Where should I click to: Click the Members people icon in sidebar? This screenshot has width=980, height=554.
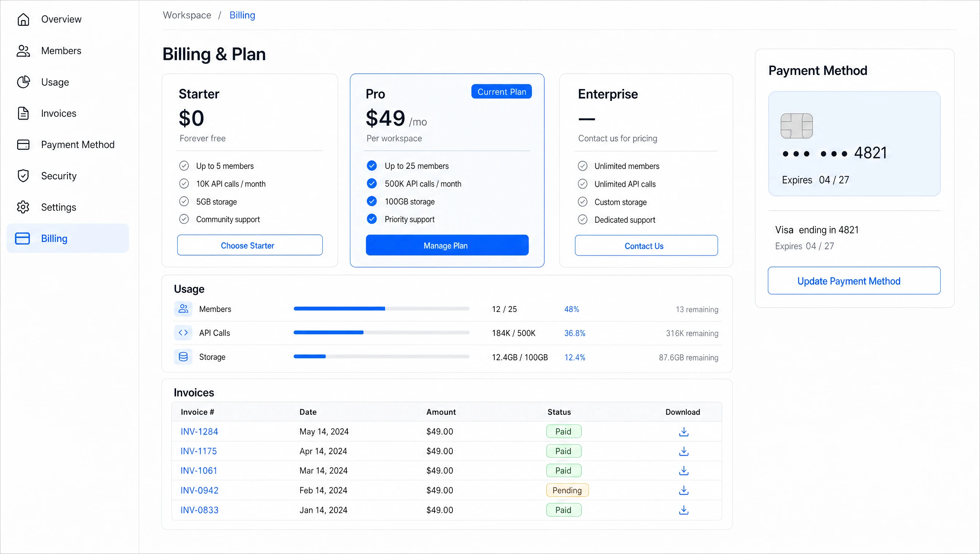(23, 51)
